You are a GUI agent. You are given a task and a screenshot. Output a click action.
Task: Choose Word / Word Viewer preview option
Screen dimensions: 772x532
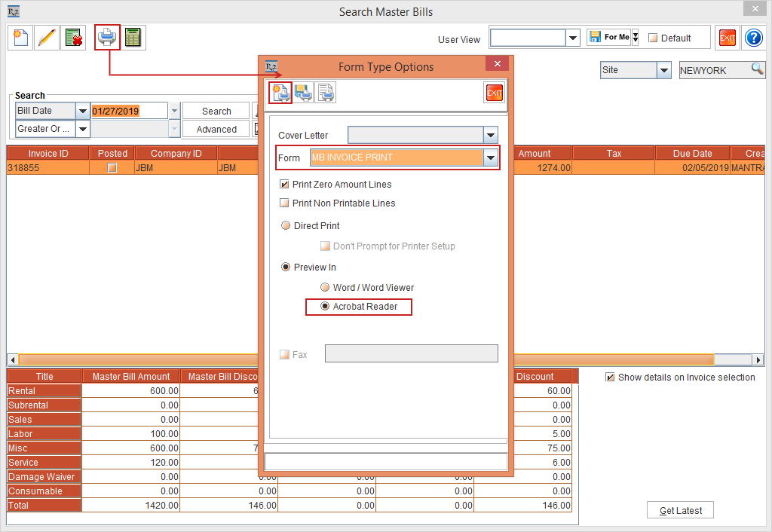coord(325,287)
